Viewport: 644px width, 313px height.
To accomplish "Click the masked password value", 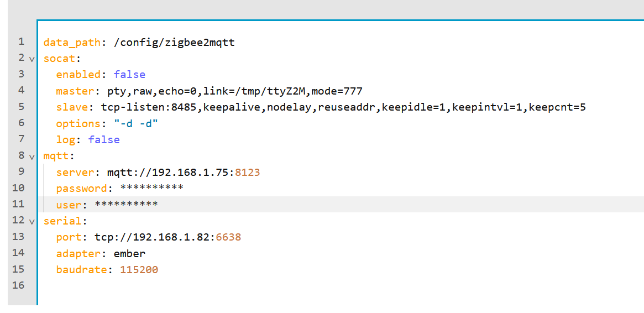I will point(151,189).
